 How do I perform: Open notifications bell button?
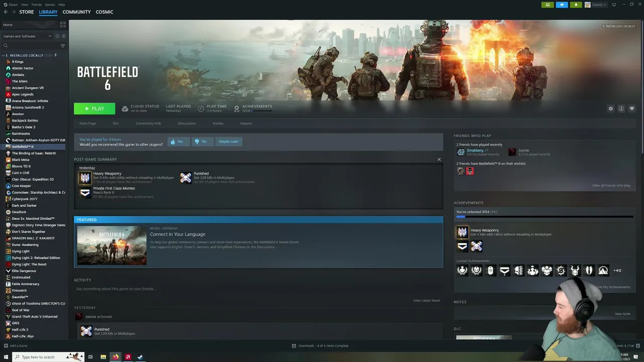(x=576, y=5)
